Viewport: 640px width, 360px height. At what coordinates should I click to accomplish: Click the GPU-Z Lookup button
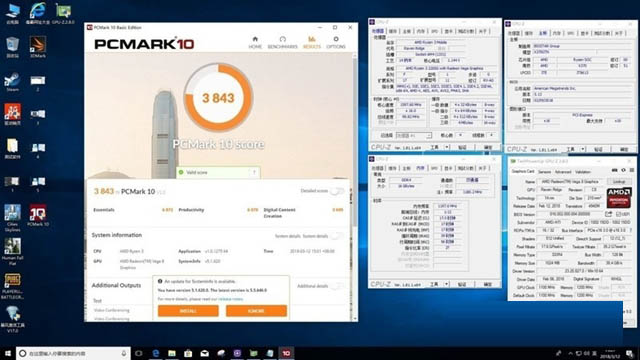tap(618, 182)
